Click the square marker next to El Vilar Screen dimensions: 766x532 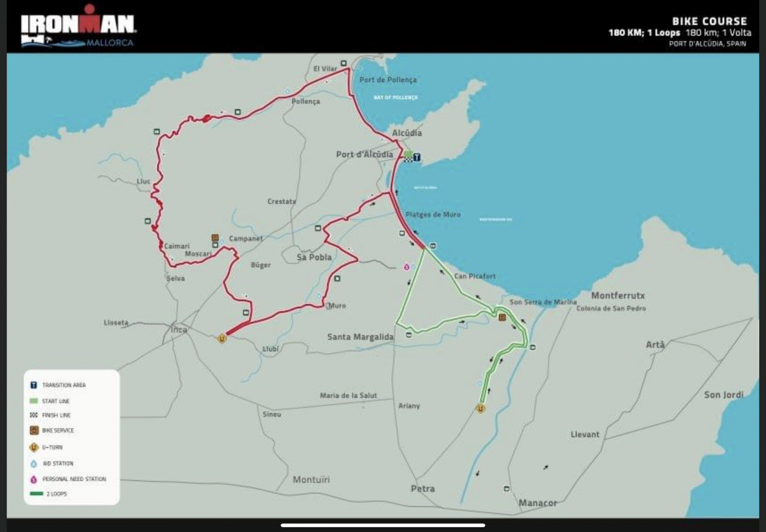point(344,63)
